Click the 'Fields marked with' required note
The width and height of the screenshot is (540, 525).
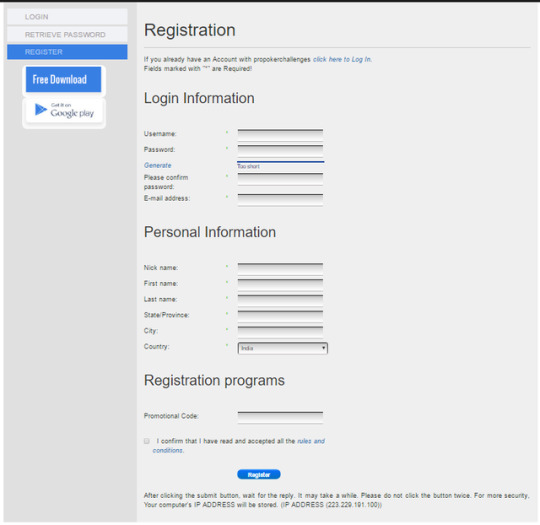pos(198,69)
